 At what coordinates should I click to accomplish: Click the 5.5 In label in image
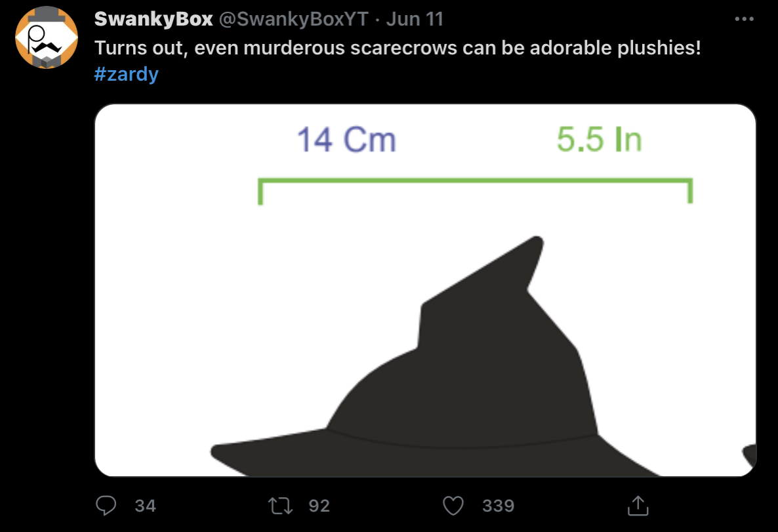(x=600, y=140)
